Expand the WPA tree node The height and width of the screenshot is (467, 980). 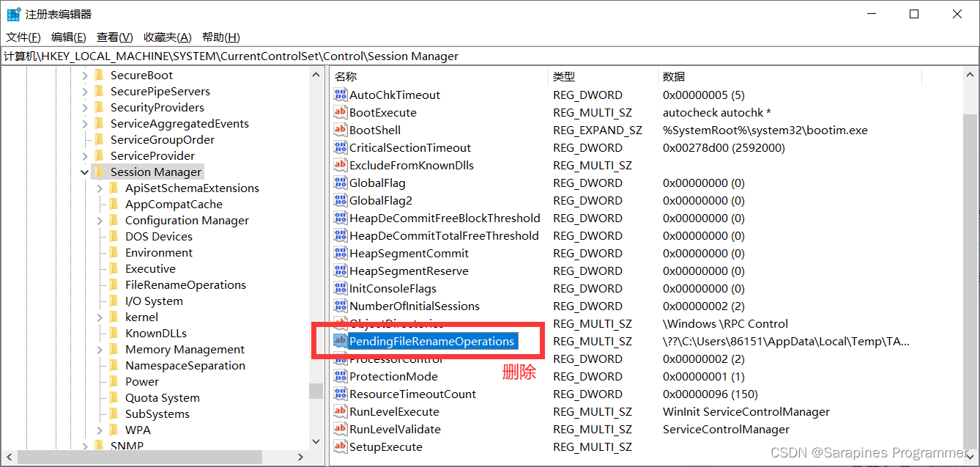tap(100, 430)
